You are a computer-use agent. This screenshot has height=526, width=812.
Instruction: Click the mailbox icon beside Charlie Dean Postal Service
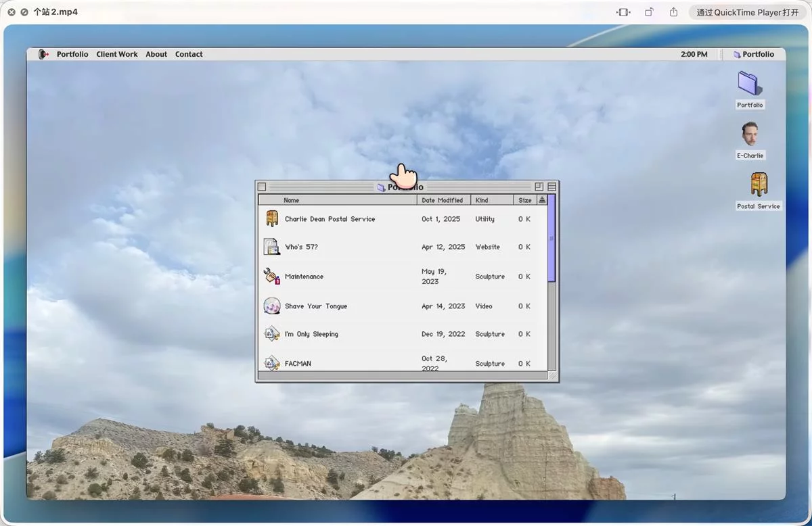[272, 218]
